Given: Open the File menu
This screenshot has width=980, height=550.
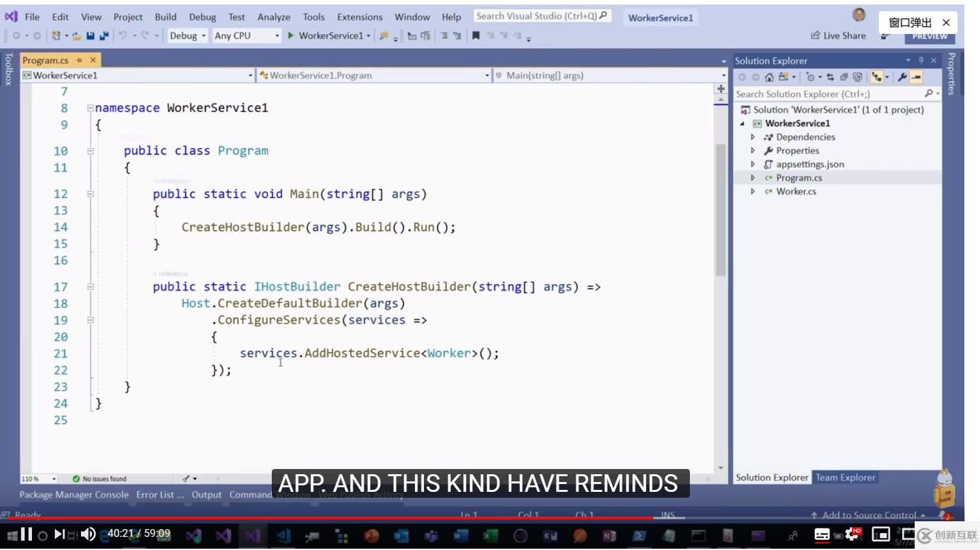Looking at the screenshot, I should point(32,17).
